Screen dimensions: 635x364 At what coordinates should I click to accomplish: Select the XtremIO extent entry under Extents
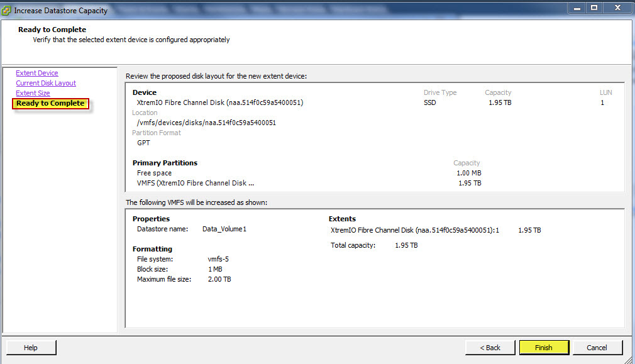pos(414,230)
